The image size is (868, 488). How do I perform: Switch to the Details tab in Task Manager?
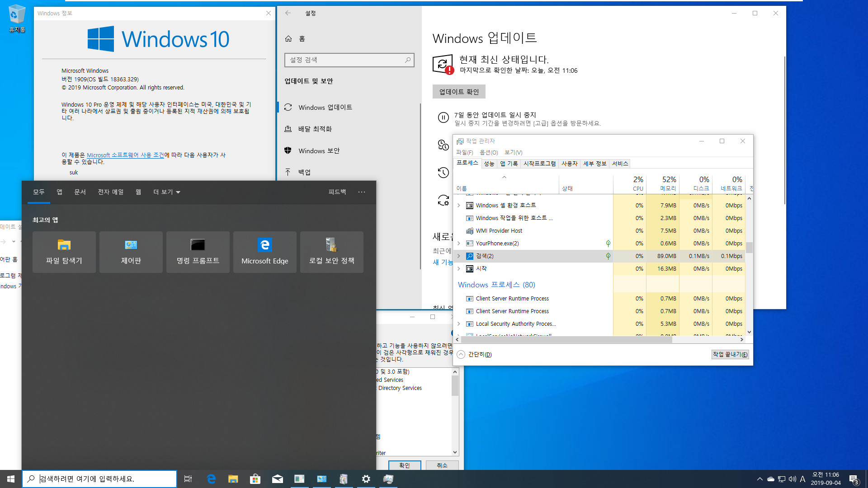tap(595, 164)
